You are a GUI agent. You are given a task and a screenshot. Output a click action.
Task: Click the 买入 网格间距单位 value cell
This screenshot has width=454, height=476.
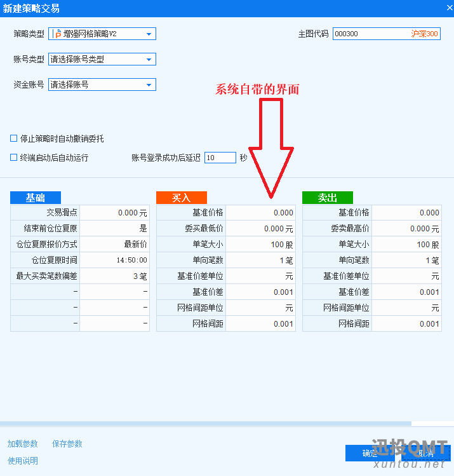(x=261, y=308)
